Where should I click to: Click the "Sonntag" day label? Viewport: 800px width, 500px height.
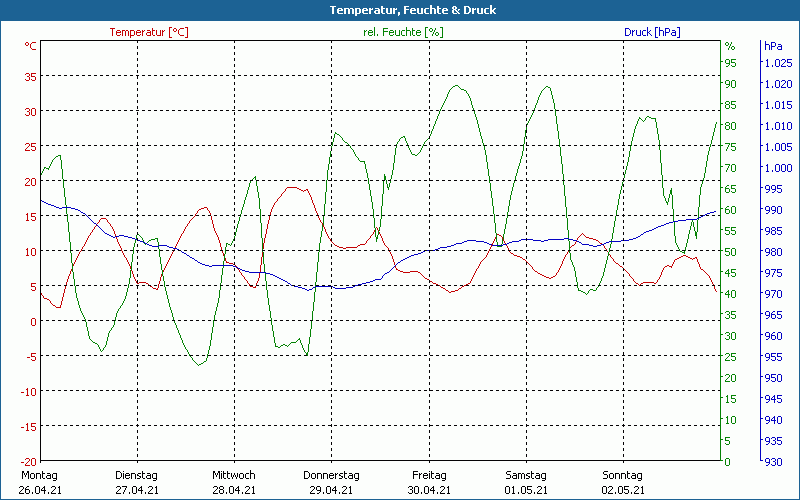coord(622,476)
